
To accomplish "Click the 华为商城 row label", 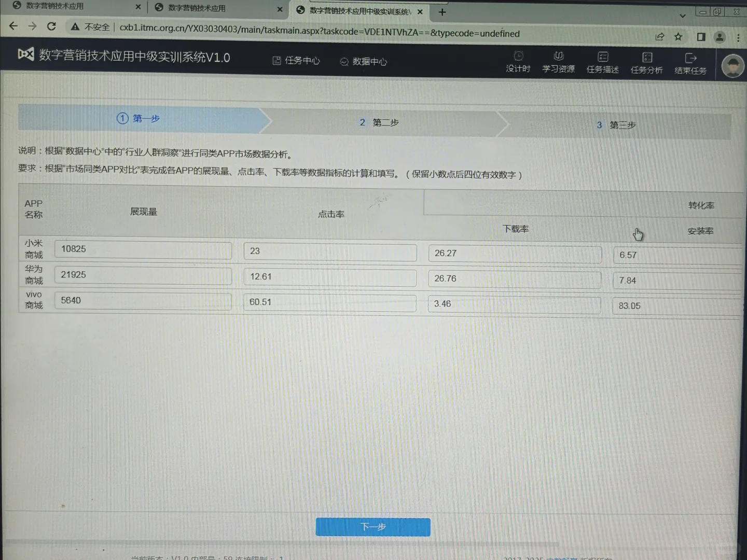I will [x=34, y=275].
